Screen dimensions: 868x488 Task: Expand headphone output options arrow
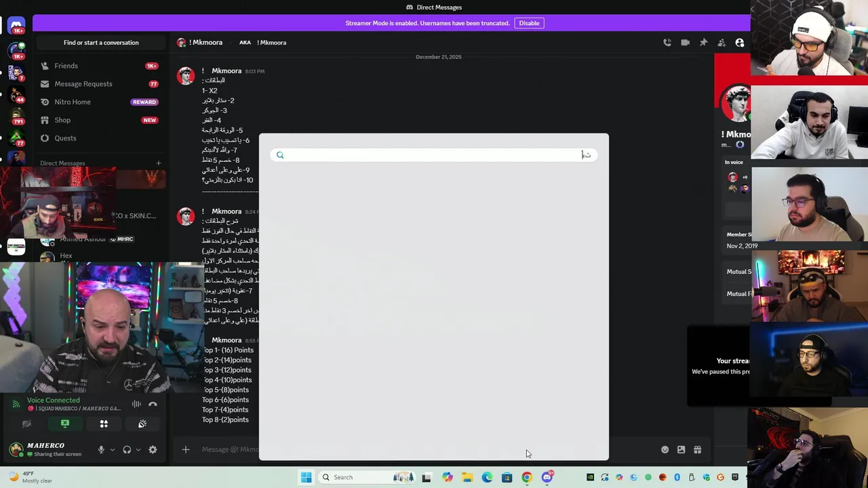tap(138, 449)
